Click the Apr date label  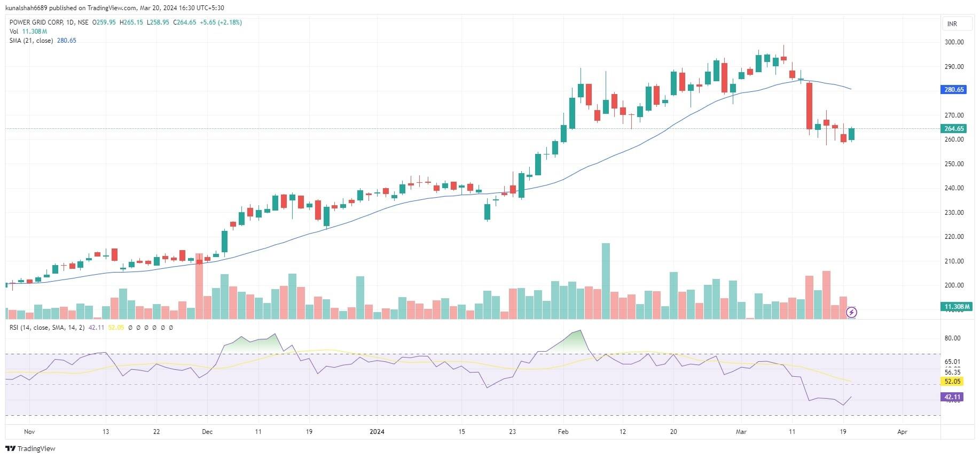coord(902,432)
